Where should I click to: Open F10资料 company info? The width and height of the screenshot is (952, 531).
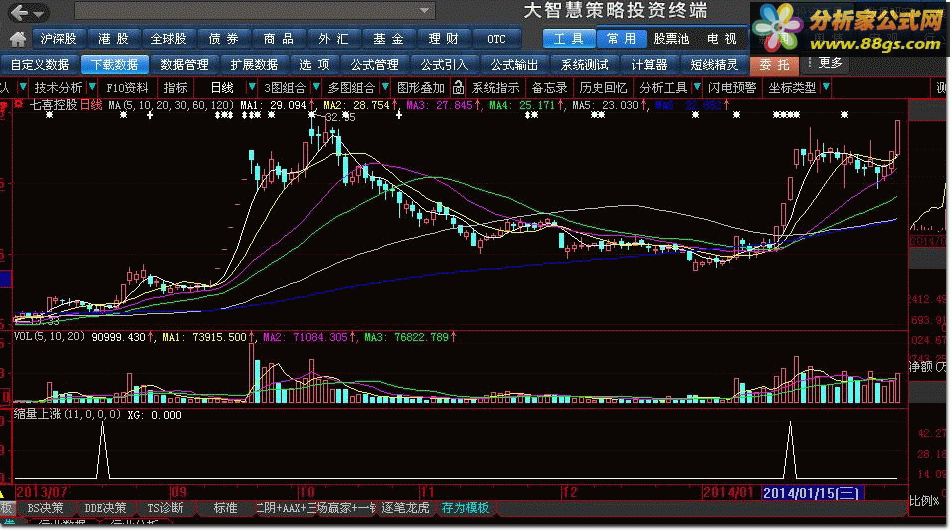[127, 88]
